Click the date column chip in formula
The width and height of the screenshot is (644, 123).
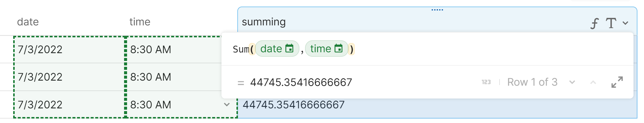[x=272, y=49]
